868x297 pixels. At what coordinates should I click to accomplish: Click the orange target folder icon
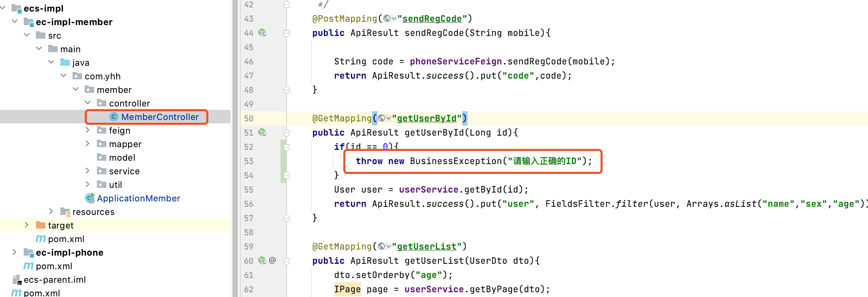[41, 225]
